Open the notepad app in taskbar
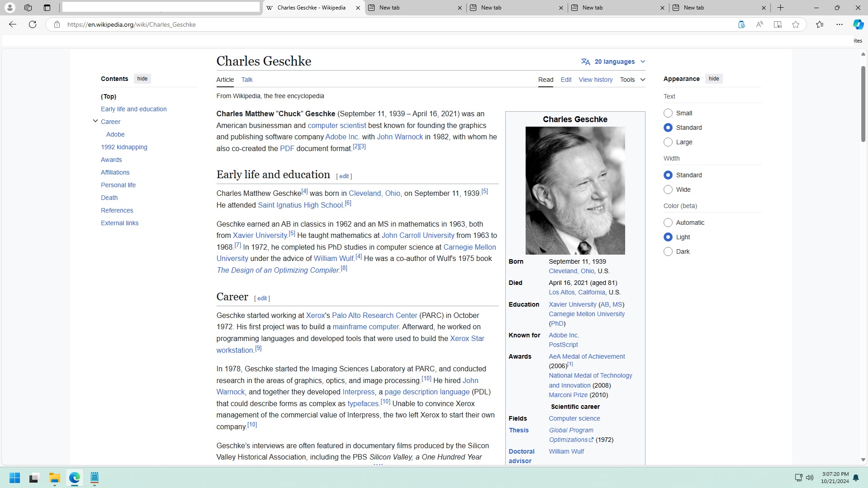Screen dimensions: 868x488 click(x=95, y=478)
